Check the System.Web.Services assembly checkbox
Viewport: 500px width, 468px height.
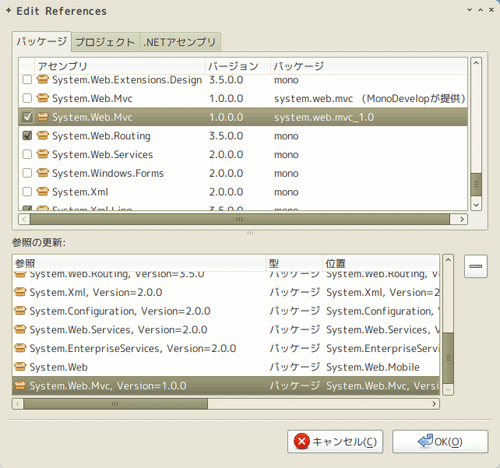click(x=27, y=154)
